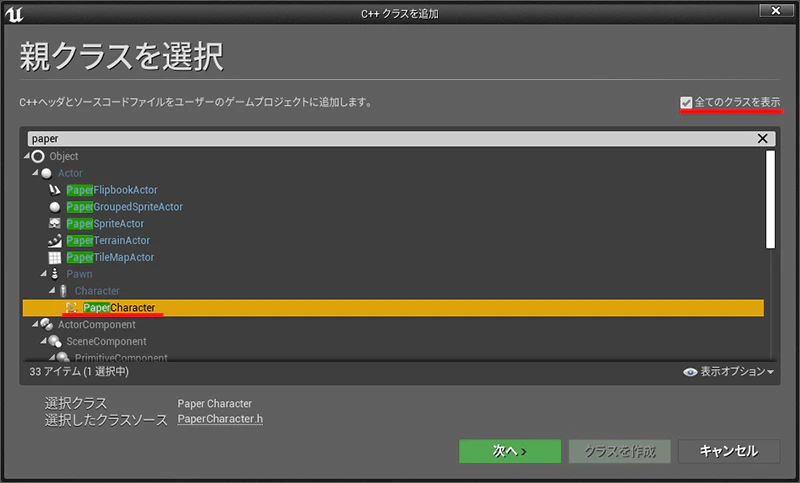The width and height of the screenshot is (800, 483).
Task: Select PaperTileMapActor class
Action: (x=110, y=258)
